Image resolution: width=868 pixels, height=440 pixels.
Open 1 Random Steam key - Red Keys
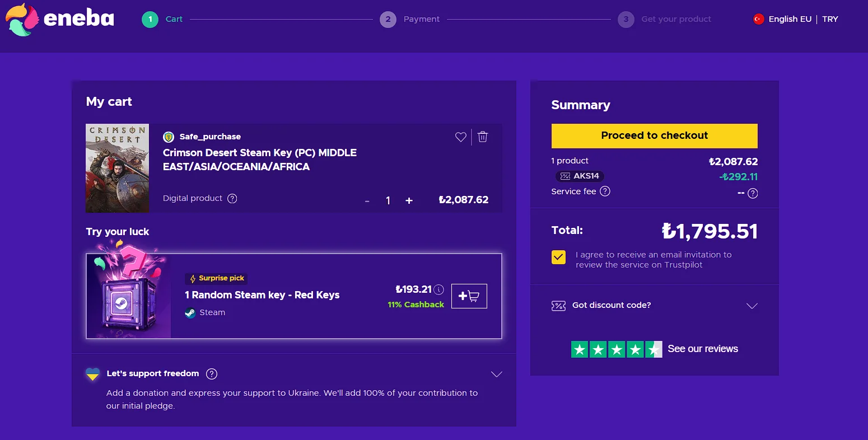tap(262, 295)
